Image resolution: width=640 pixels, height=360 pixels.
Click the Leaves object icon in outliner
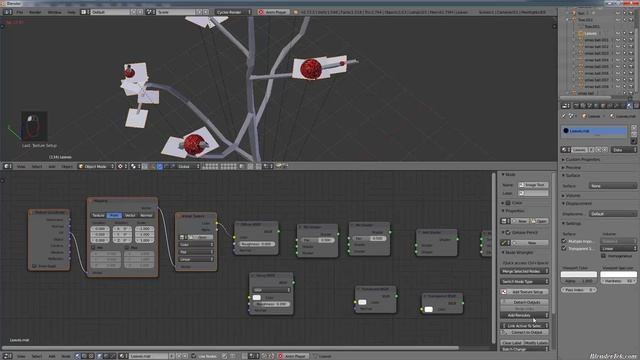coord(581,33)
